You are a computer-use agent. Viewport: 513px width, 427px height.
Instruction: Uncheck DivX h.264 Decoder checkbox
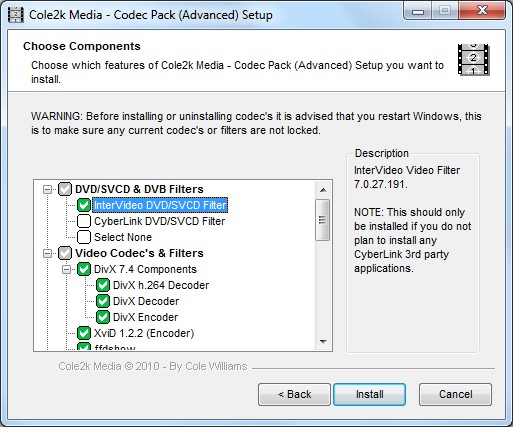tap(103, 285)
